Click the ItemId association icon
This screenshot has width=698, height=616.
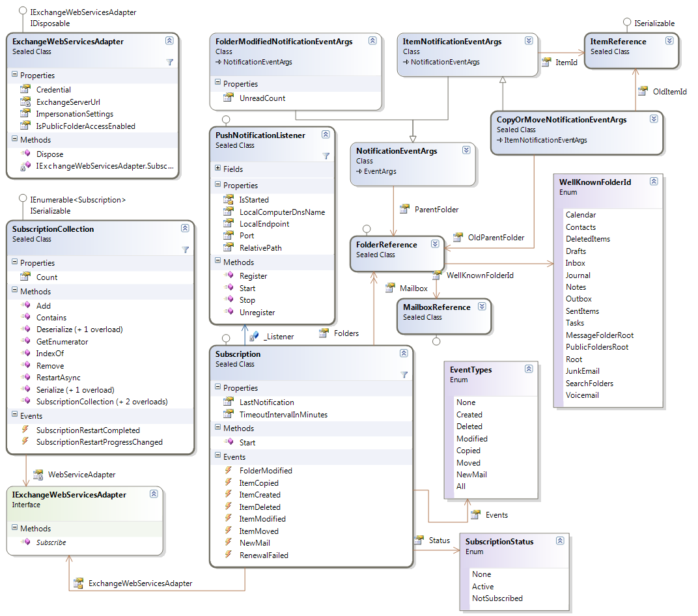pos(546,62)
